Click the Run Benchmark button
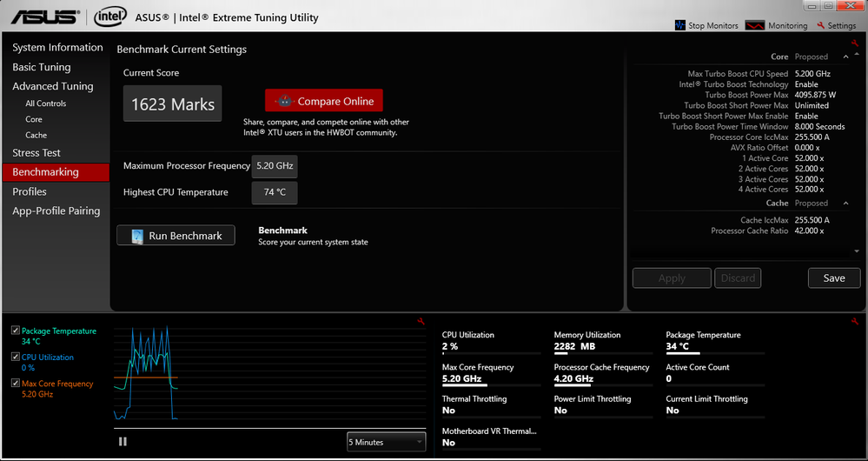This screenshot has width=868, height=461. coord(176,236)
